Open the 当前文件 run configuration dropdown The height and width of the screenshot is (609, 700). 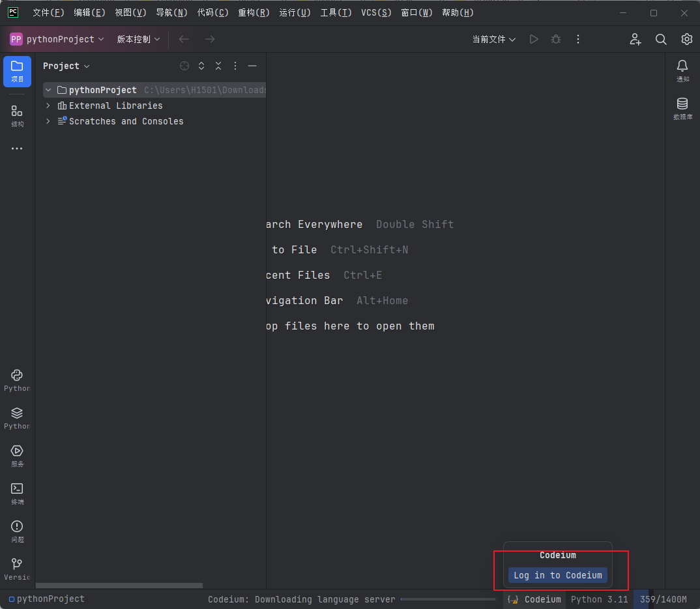(493, 39)
